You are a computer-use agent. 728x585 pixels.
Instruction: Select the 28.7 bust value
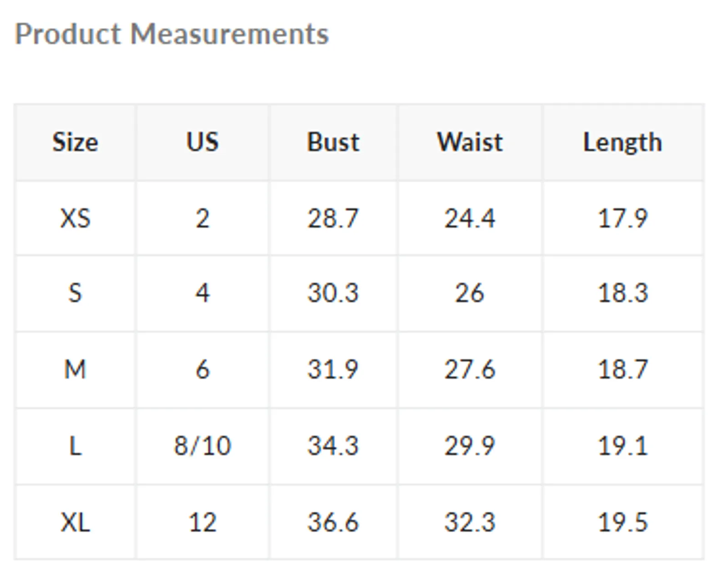[x=333, y=218]
